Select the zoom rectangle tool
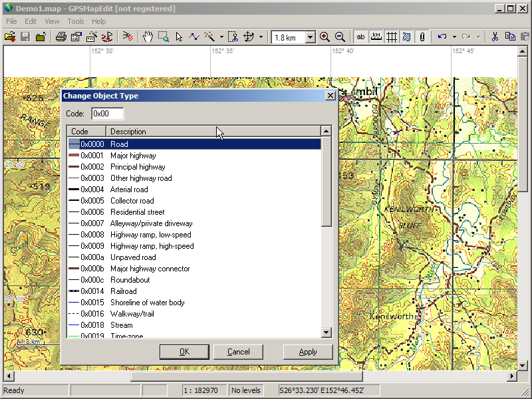 pyautogui.click(x=163, y=37)
